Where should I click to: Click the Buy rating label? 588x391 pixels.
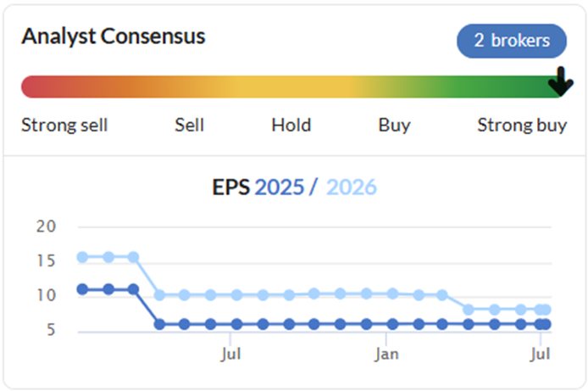point(395,126)
